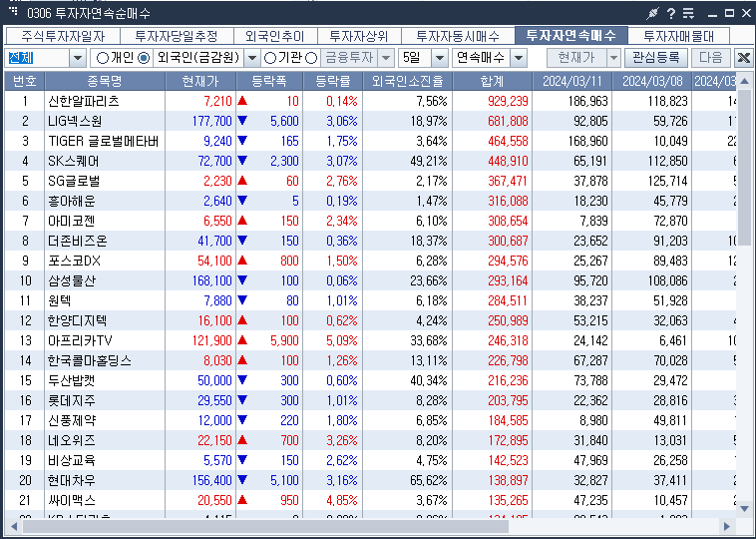
Task: Select the 아미코젠 stock name
Action: tap(71, 221)
